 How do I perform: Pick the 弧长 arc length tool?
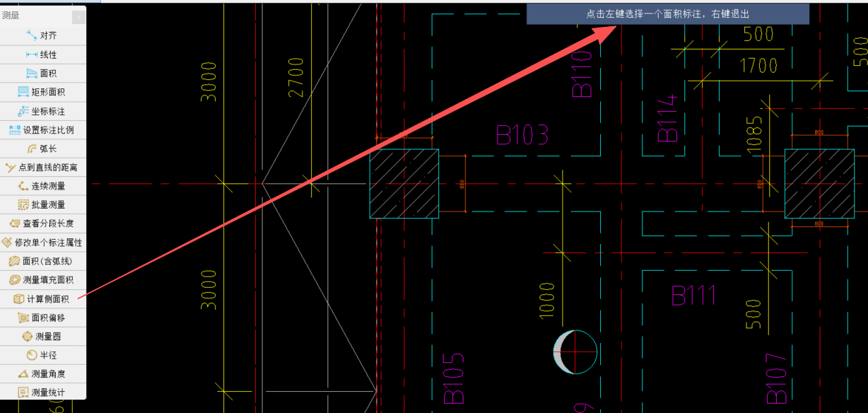42,149
